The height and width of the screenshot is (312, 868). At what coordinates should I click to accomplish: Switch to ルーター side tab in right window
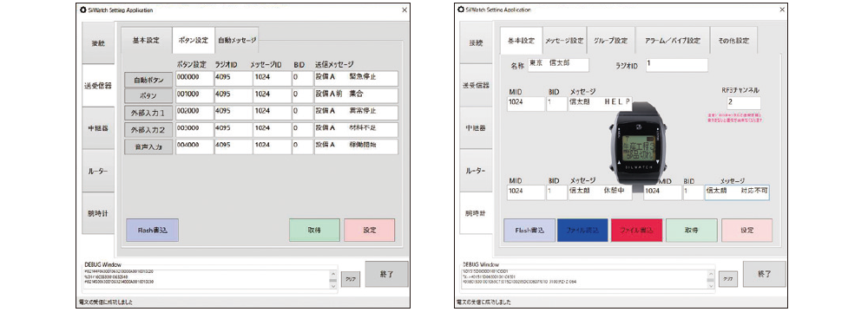476,171
